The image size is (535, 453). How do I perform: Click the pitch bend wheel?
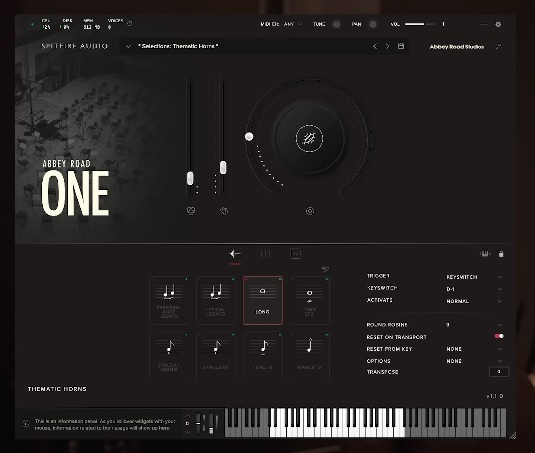click(198, 423)
